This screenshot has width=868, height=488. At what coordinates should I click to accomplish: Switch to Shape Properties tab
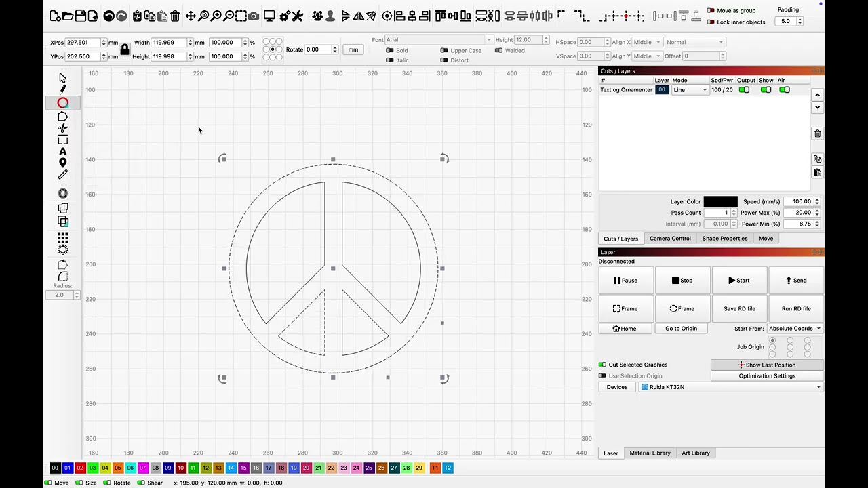[725, 239]
